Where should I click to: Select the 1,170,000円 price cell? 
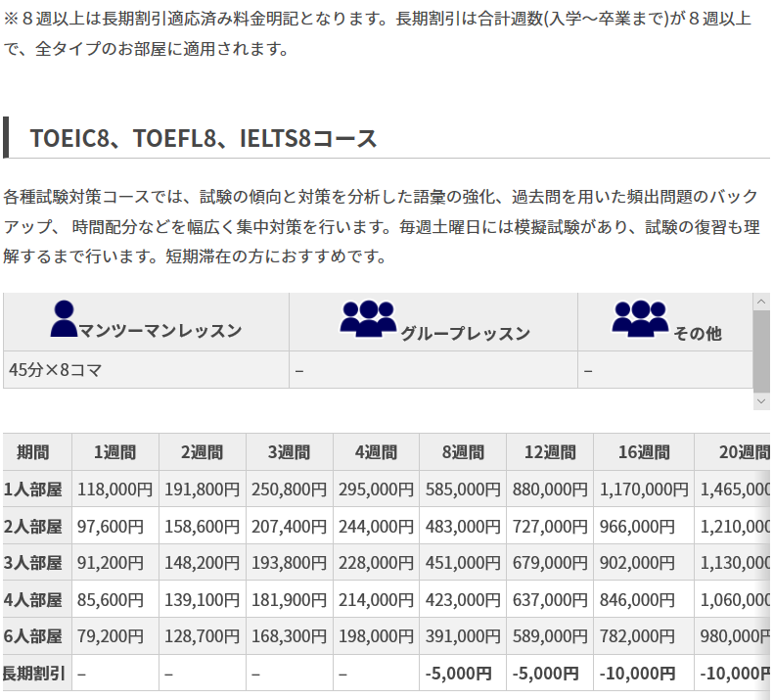pos(644,489)
